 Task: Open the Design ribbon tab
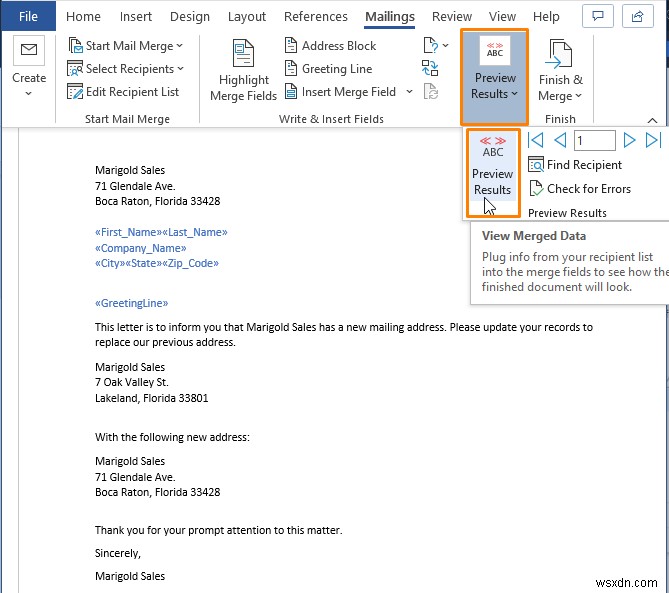(x=190, y=17)
